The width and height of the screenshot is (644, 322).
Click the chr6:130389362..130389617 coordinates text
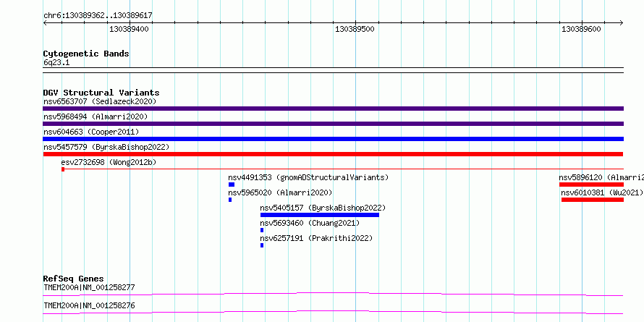click(x=98, y=16)
